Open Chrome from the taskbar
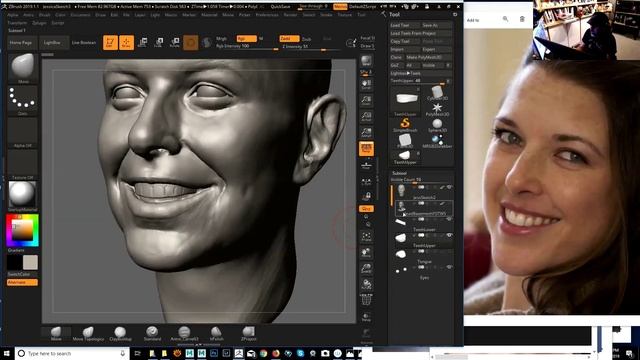The image size is (640, 360). 264,353
